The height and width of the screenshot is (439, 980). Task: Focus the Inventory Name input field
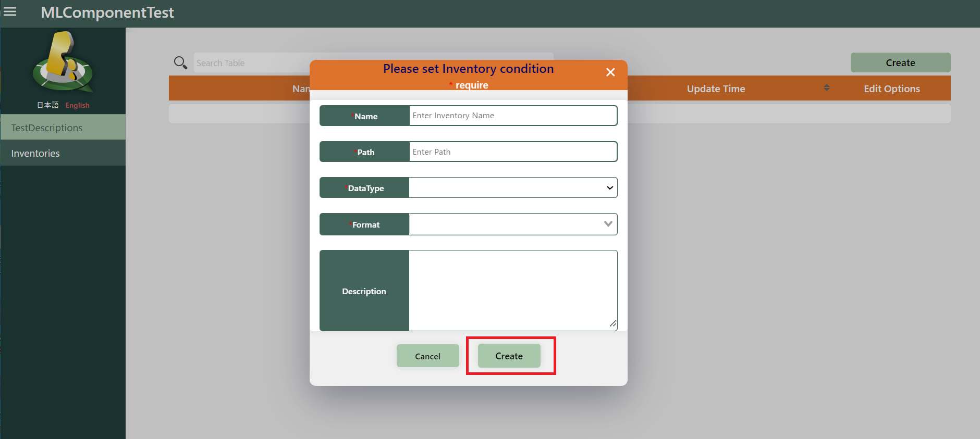pos(513,116)
